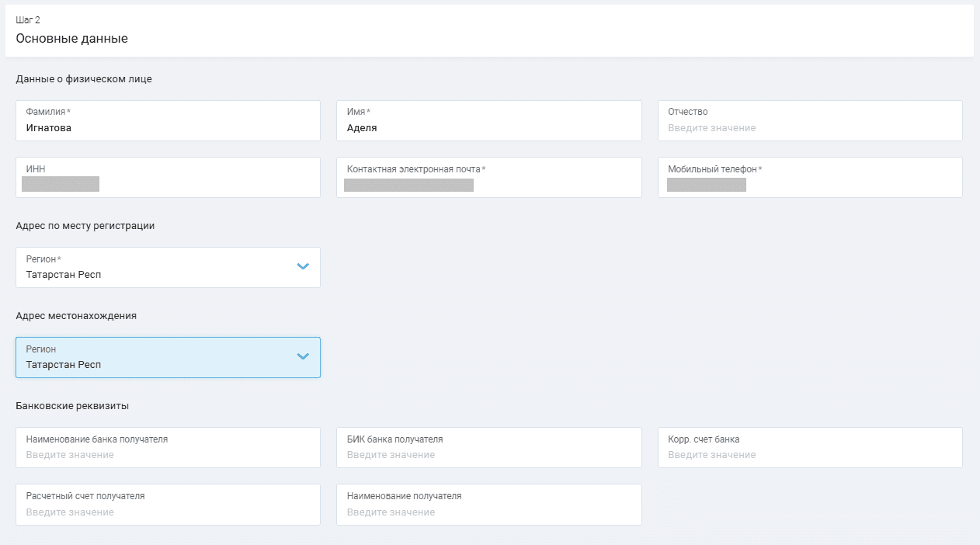980x545 pixels.
Task: Focus the Наименование получателя input field
Action: click(x=489, y=504)
